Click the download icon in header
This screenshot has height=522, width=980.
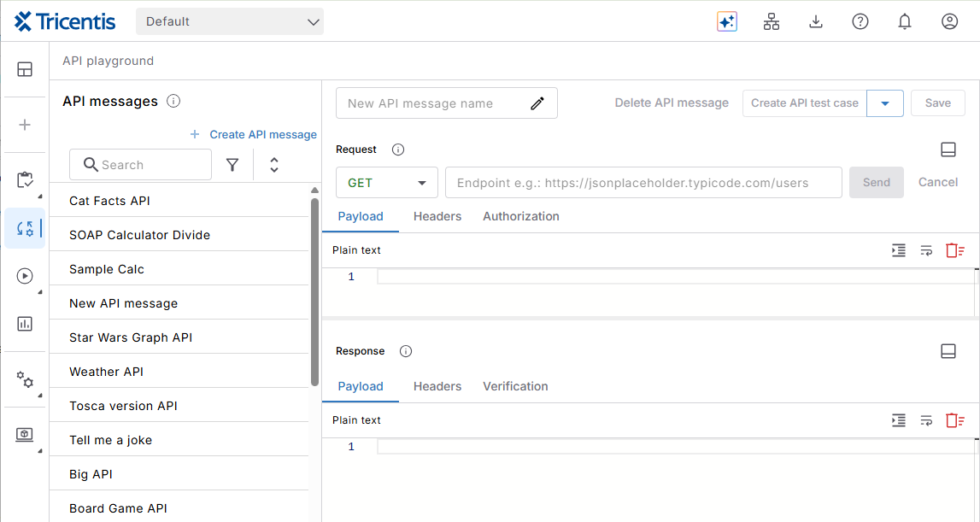(x=816, y=22)
